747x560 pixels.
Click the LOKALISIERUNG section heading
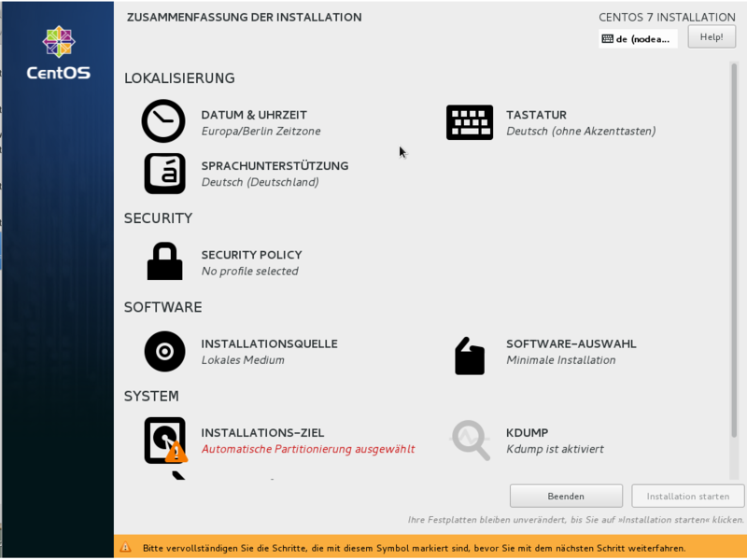coord(179,78)
